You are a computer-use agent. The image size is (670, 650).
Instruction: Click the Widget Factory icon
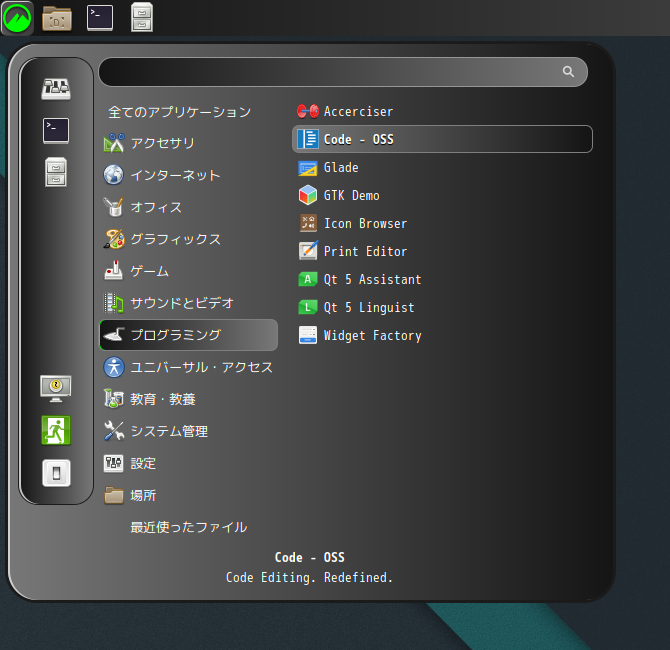[x=308, y=335]
